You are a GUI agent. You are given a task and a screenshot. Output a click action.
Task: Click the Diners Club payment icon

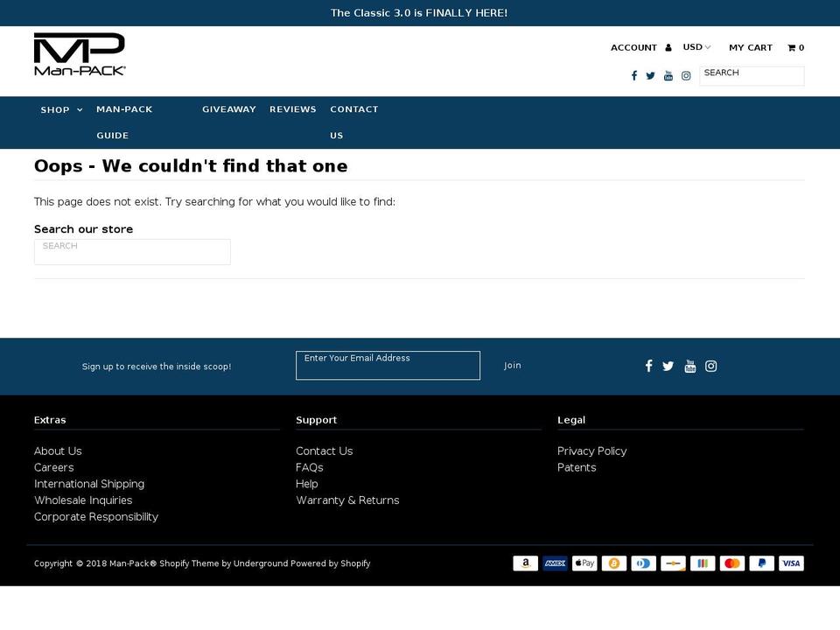pos(643,563)
